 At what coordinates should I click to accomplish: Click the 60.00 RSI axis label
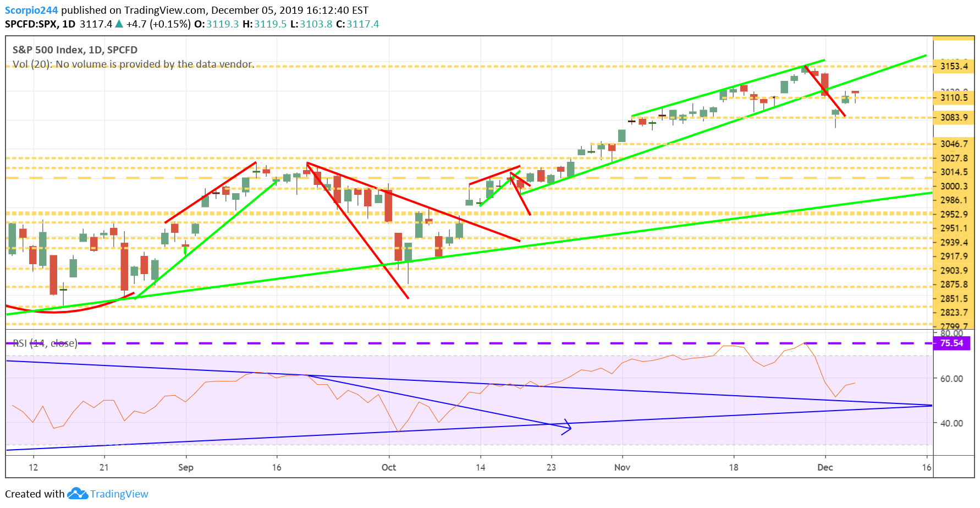pos(951,379)
